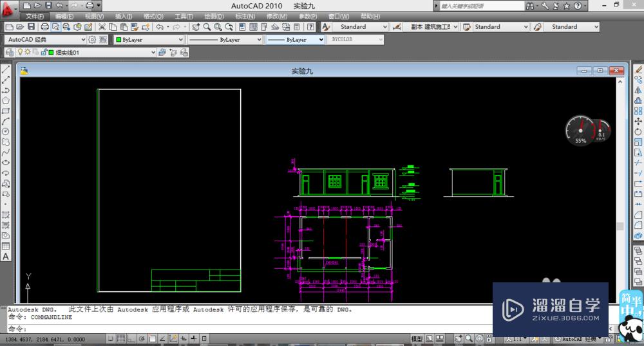Viewport: 644px width, 346px height.
Task: Click the workspace settings gear icon
Action: tap(92, 40)
